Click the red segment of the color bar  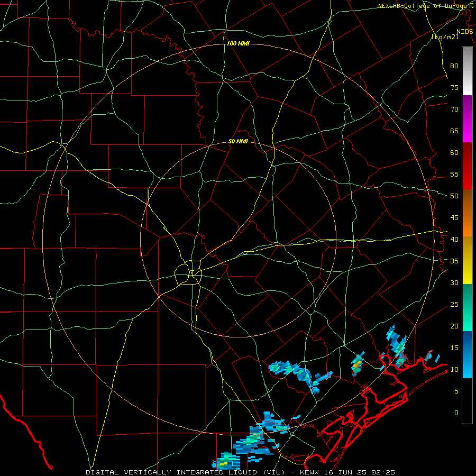coord(467,166)
